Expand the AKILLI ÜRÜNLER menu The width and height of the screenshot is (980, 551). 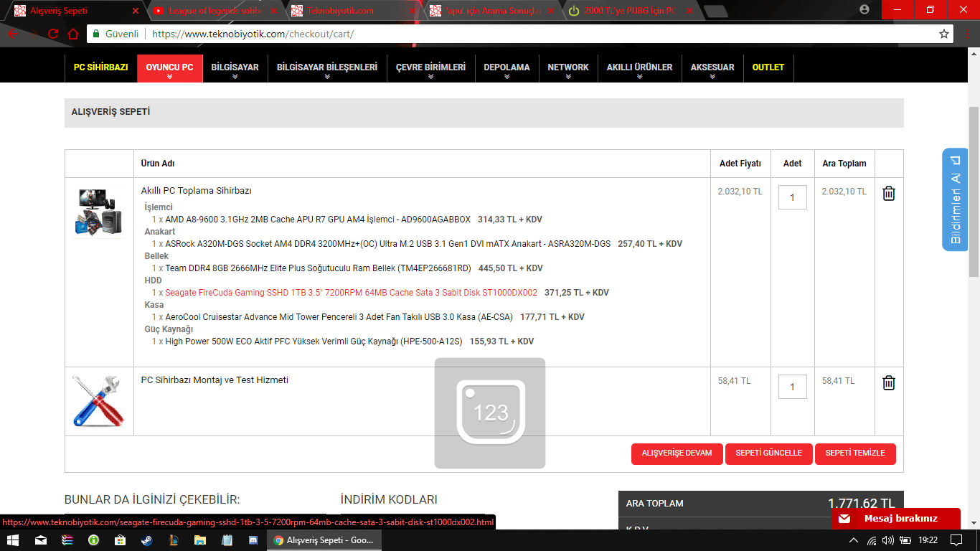pyautogui.click(x=639, y=68)
